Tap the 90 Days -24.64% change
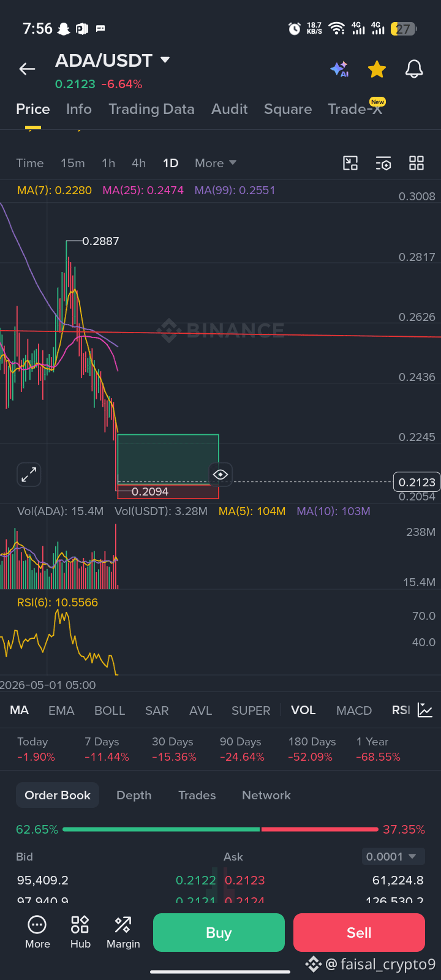441x980 pixels. tap(242, 749)
